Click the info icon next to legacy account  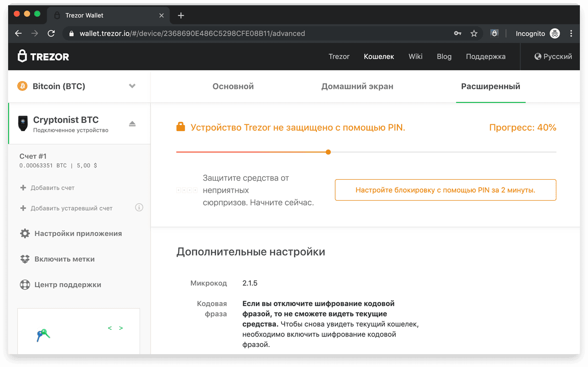[x=139, y=207]
